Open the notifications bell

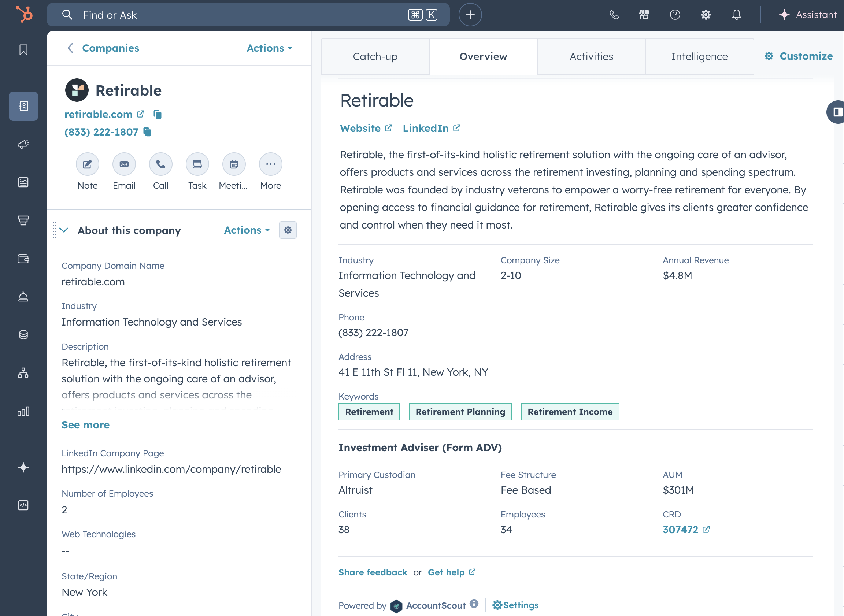pyautogui.click(x=736, y=15)
